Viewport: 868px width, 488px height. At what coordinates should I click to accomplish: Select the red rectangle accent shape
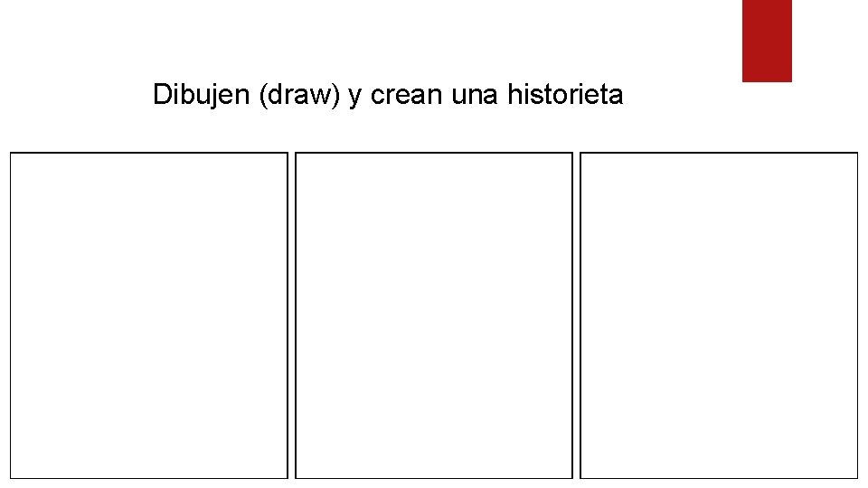767,41
